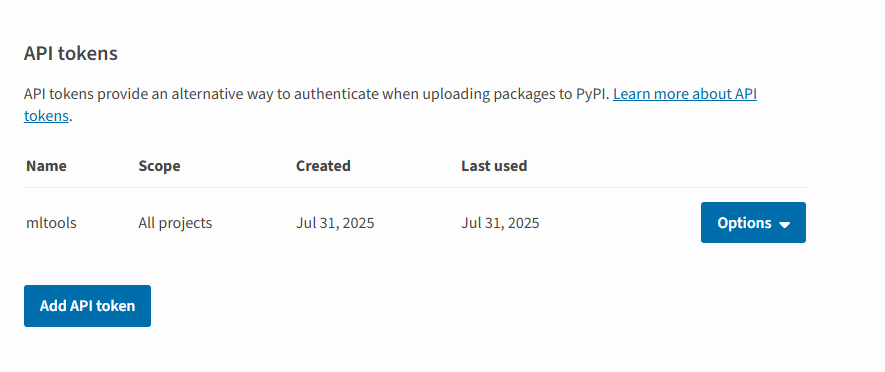
Task: Click the Created column header
Action: coord(323,166)
